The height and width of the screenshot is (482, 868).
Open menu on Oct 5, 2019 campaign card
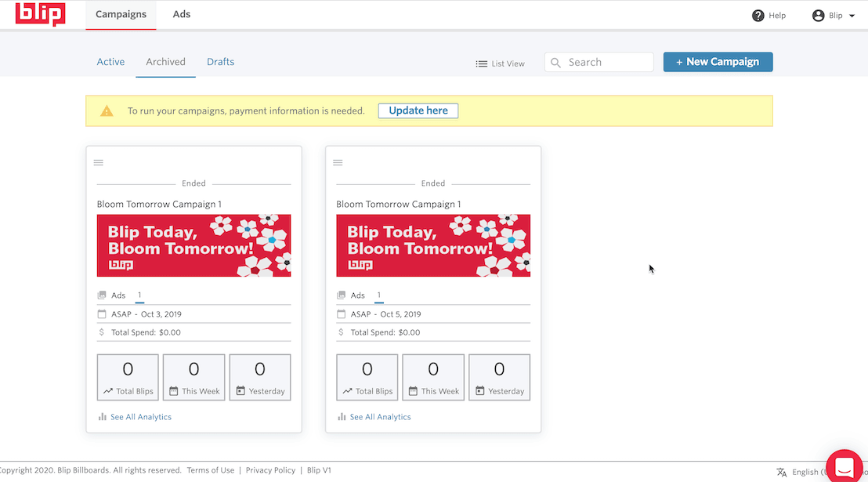click(338, 162)
